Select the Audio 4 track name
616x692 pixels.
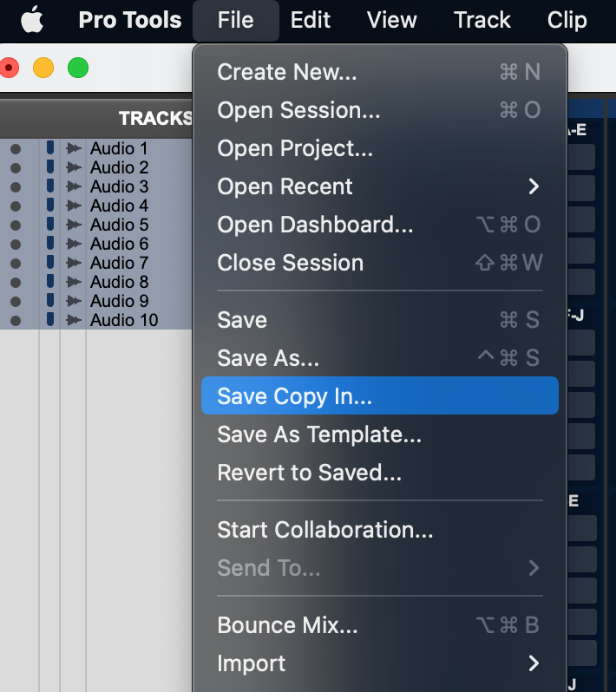(x=119, y=206)
